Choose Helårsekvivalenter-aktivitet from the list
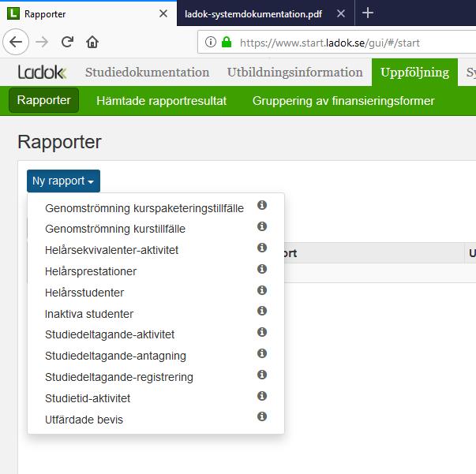Screen dimensions: 476x474 click(x=111, y=250)
